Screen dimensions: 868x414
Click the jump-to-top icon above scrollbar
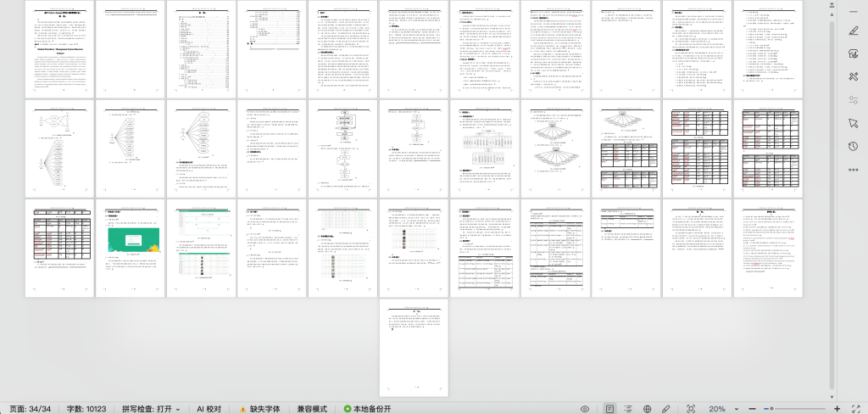pos(832,5)
